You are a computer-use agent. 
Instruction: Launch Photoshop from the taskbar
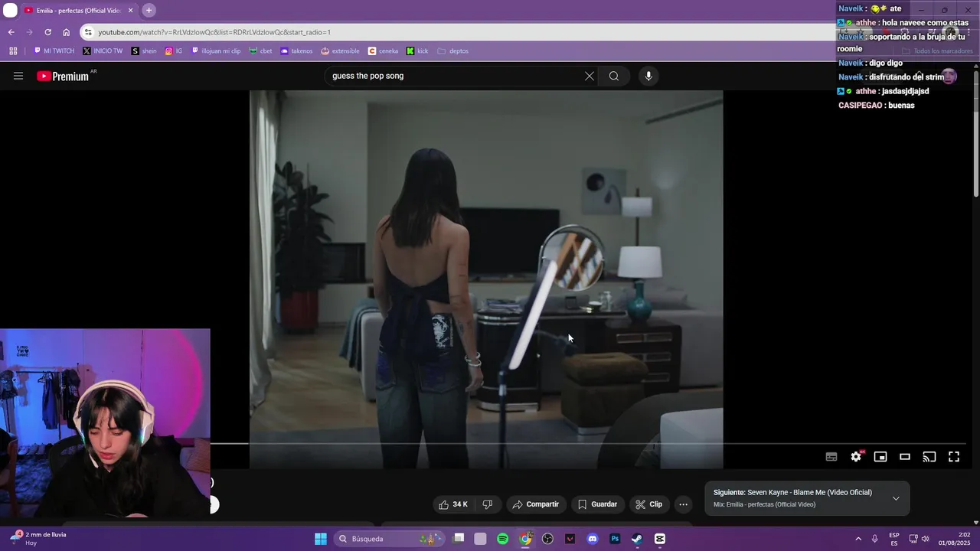point(615,539)
